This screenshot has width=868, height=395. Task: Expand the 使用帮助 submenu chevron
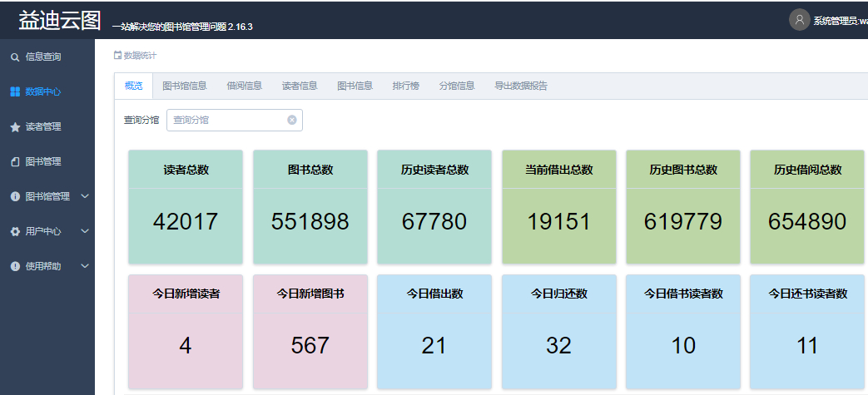(x=84, y=267)
